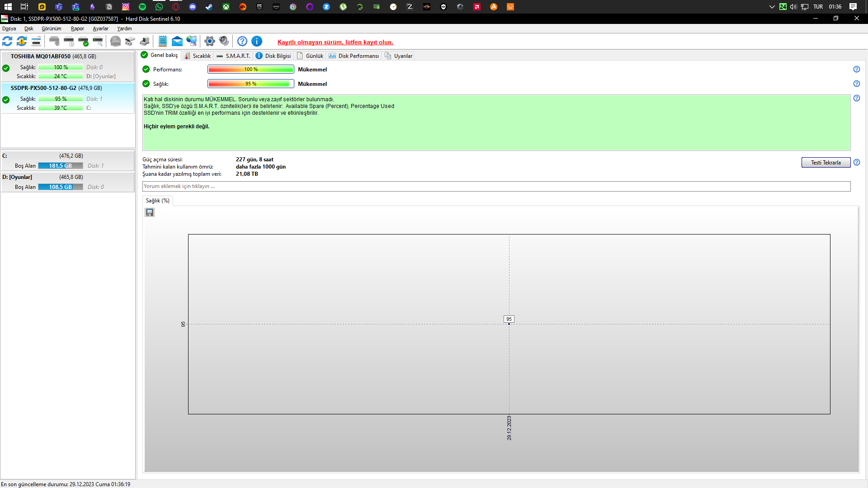Image resolution: width=868 pixels, height=488 pixels.
Task: Click the Testi Tekrarla button
Action: click(826, 163)
